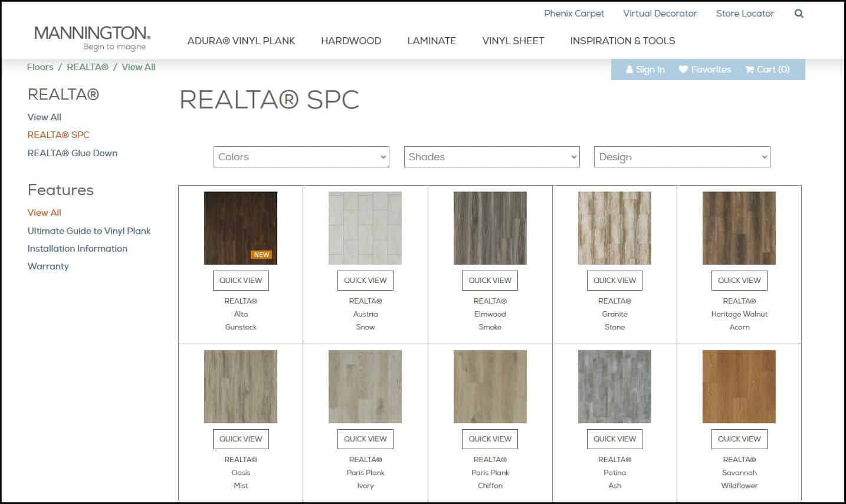Open Inspiration & Tools menu
The image size is (846, 504).
click(622, 41)
